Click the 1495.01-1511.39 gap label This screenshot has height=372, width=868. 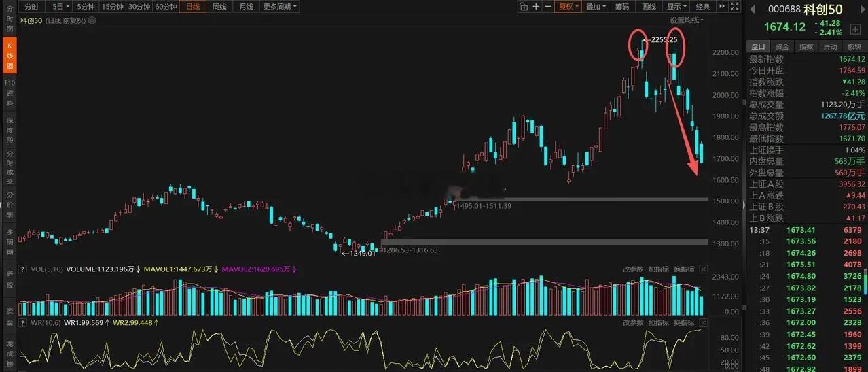pyautogui.click(x=484, y=205)
